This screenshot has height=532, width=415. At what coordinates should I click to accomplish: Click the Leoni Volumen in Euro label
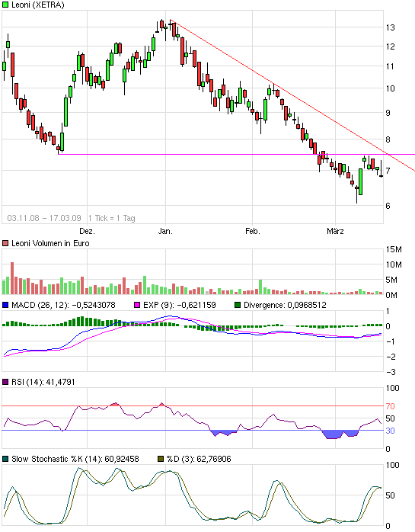point(50,243)
